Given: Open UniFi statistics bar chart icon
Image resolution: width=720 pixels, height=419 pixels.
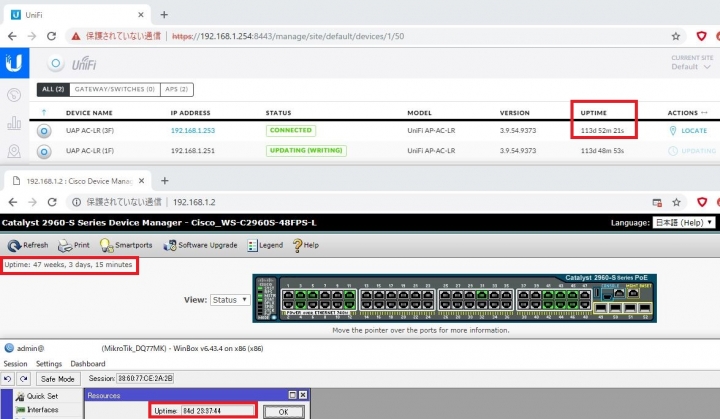Looking at the screenshot, I should (x=14, y=123).
